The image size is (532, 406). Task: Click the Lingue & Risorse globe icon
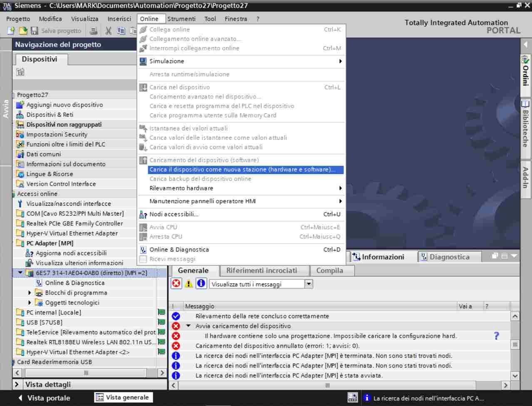(20, 174)
